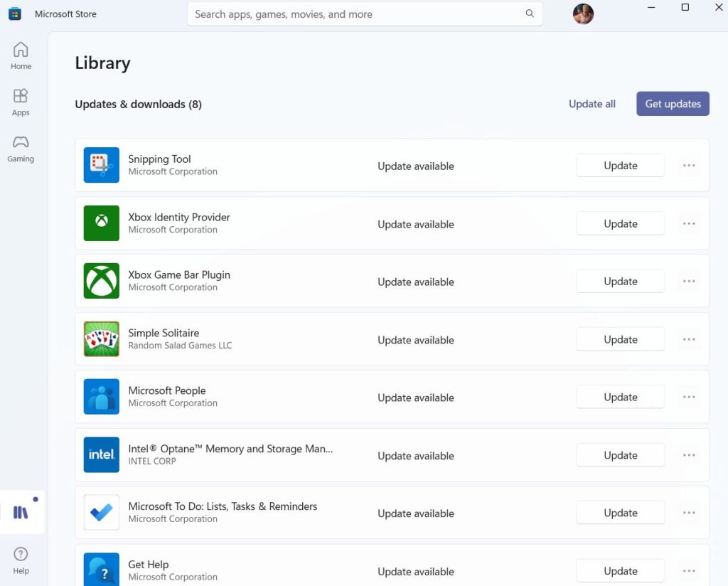728x586 pixels.
Task: Click the Intel Optane app icon
Action: tap(101, 454)
